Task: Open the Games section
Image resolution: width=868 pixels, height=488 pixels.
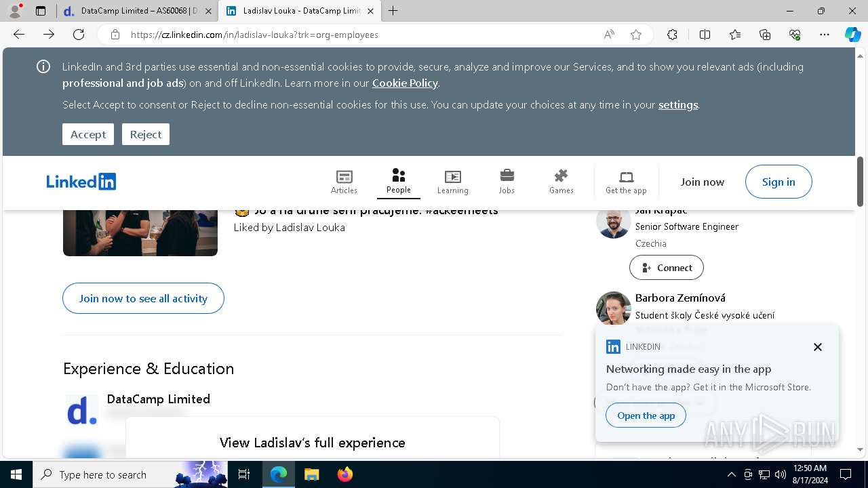Action: [561, 182]
